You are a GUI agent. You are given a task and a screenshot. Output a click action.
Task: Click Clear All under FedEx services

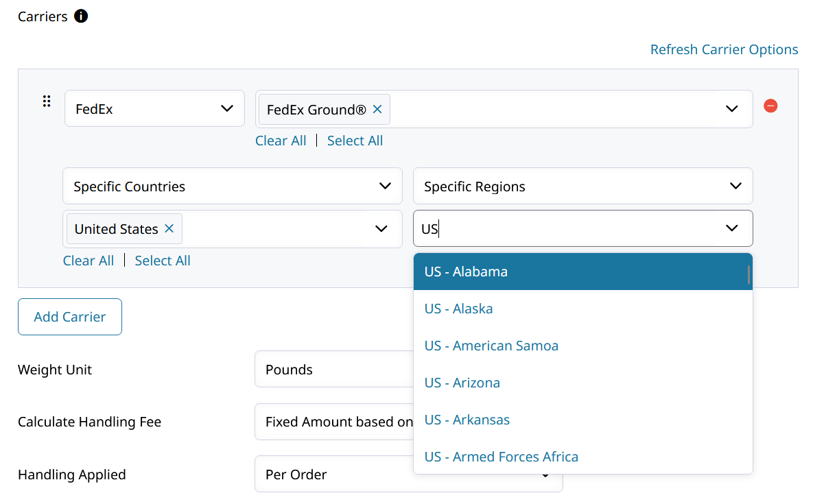pyautogui.click(x=281, y=141)
